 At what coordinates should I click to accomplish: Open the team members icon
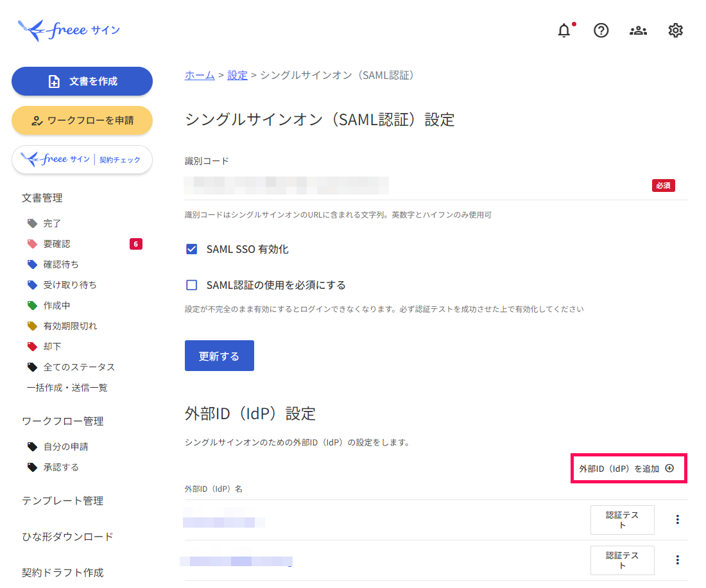tap(638, 31)
